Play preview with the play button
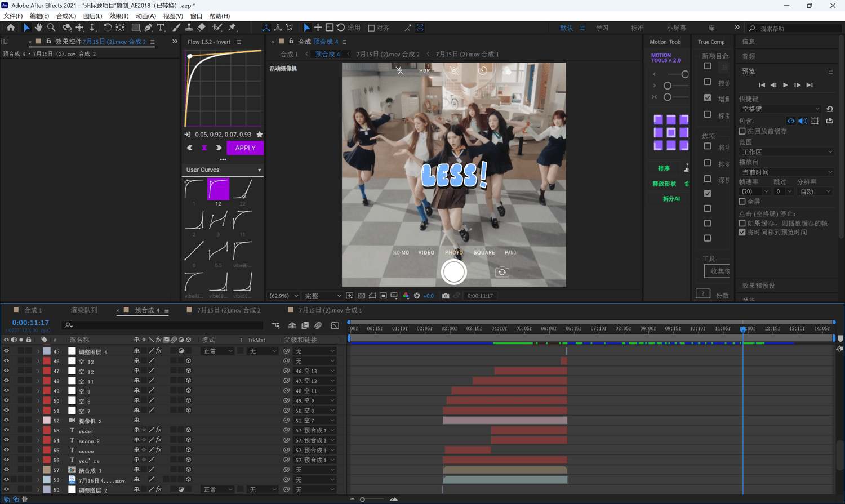Viewport: 845px width, 504px height. point(785,85)
